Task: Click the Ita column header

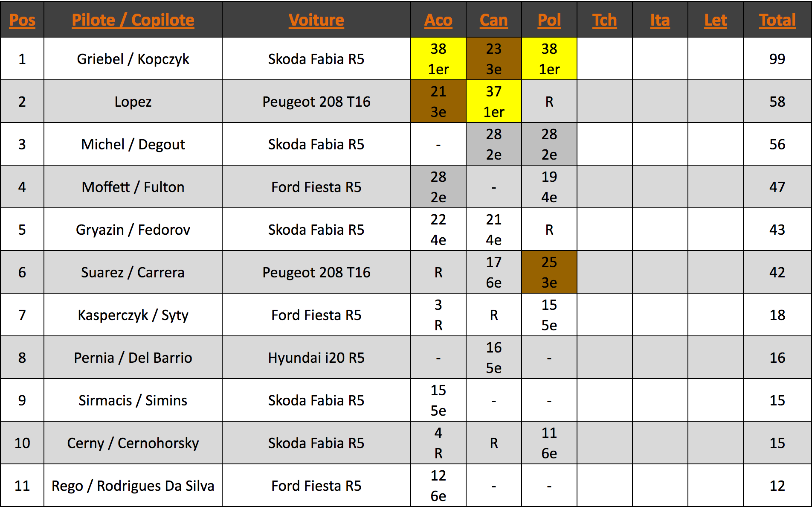Action: (660, 20)
